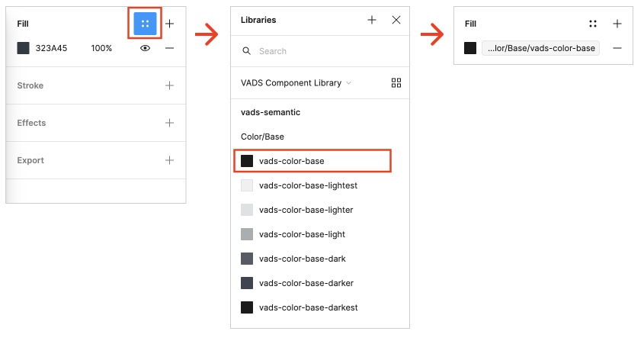Close the Libraries panel
This screenshot has height=341, width=644.
[396, 20]
